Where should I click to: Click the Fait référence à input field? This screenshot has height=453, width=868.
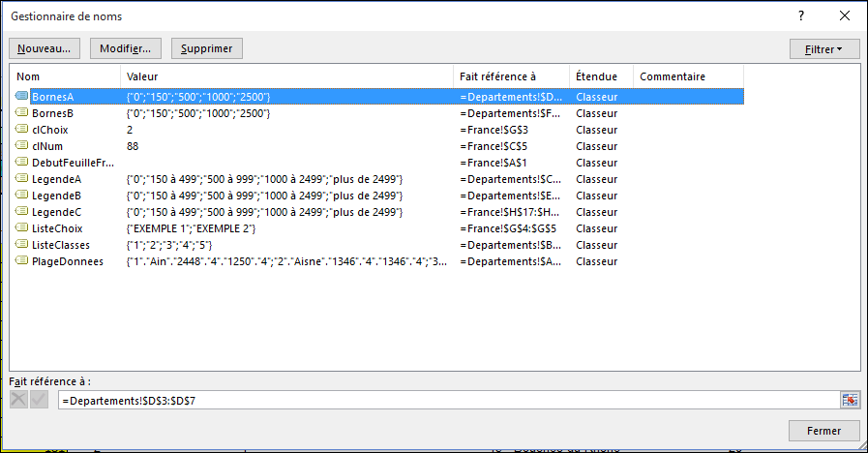tap(449, 401)
